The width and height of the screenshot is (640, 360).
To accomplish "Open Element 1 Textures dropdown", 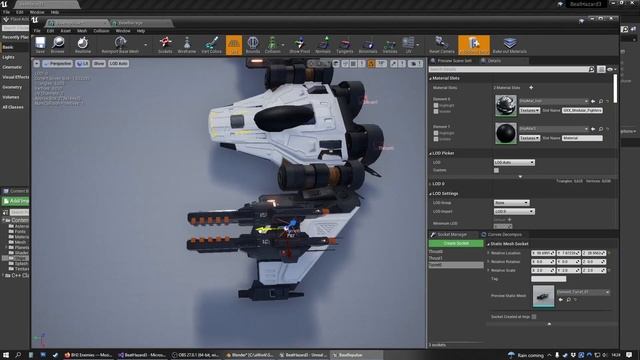I will click(529, 138).
